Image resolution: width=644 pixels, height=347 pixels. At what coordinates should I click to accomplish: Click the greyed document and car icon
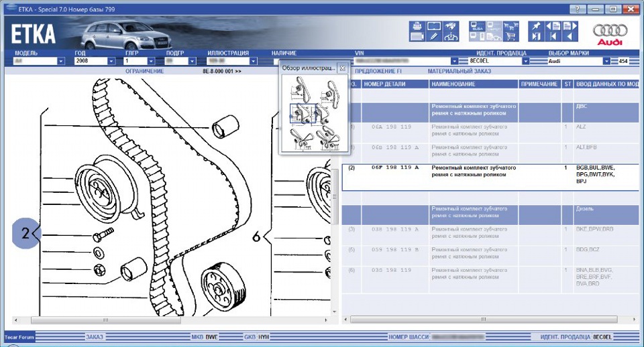click(x=494, y=36)
